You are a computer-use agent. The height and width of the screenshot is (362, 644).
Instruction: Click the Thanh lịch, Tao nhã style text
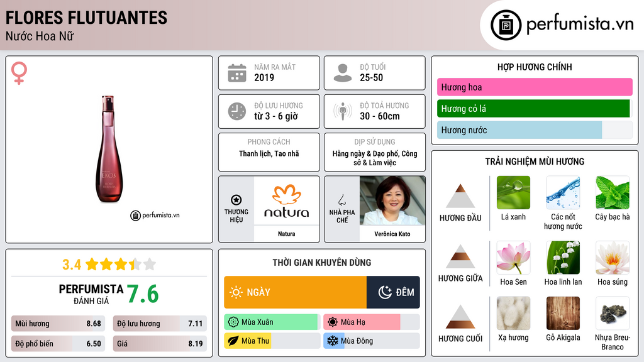[x=269, y=153]
